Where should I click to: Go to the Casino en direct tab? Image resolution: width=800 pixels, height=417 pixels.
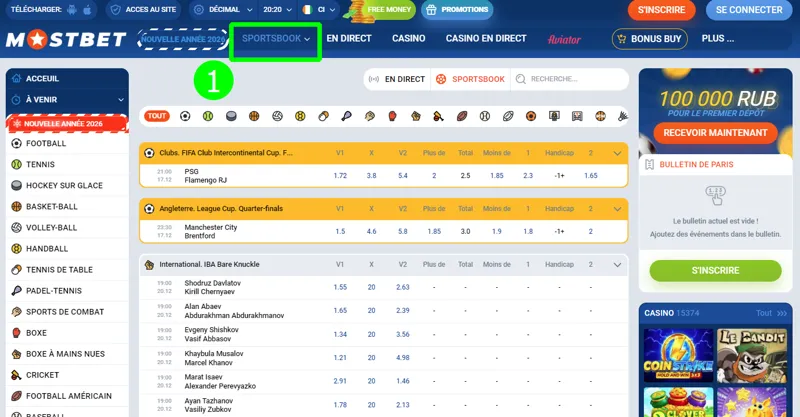485,39
